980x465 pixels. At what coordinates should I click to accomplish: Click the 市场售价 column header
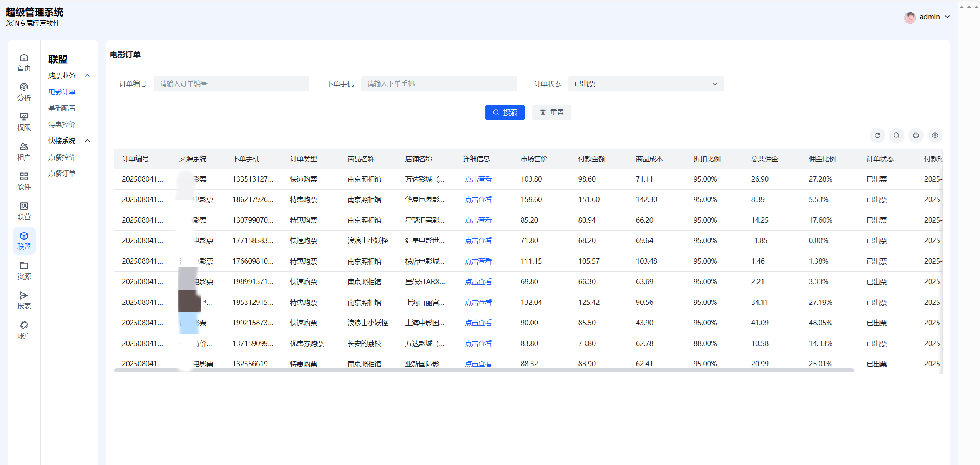click(534, 159)
